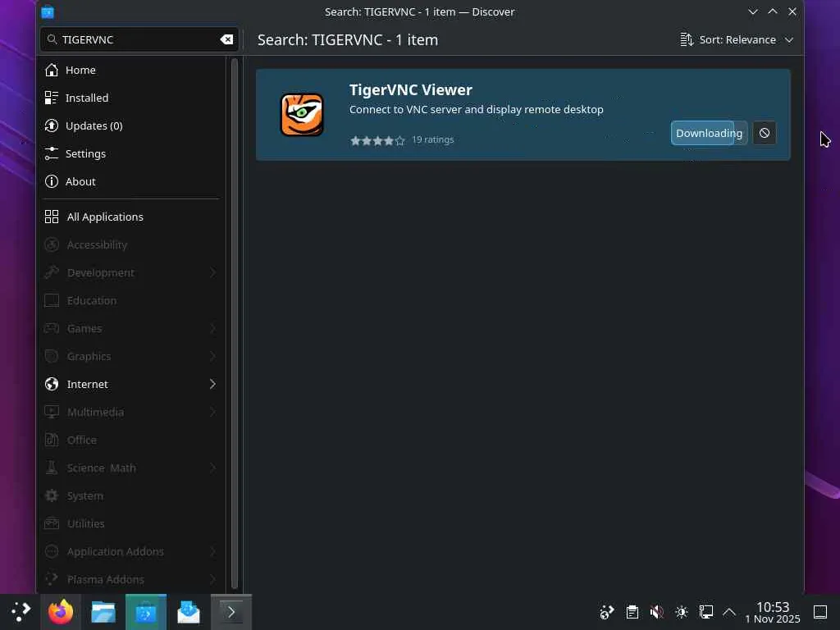Switch to Discover in the taskbar
The image size is (840, 630).
pos(146,612)
